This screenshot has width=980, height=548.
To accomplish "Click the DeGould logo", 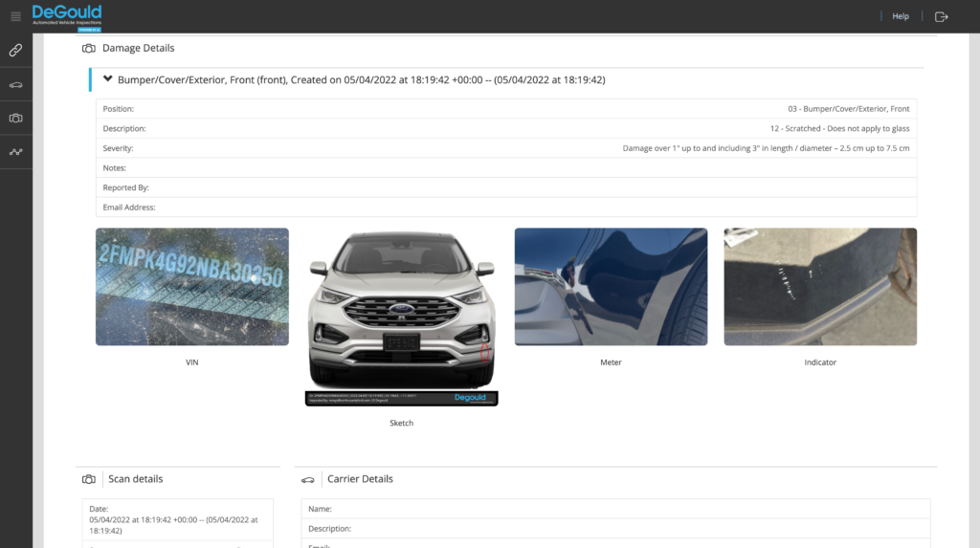I will [x=67, y=17].
